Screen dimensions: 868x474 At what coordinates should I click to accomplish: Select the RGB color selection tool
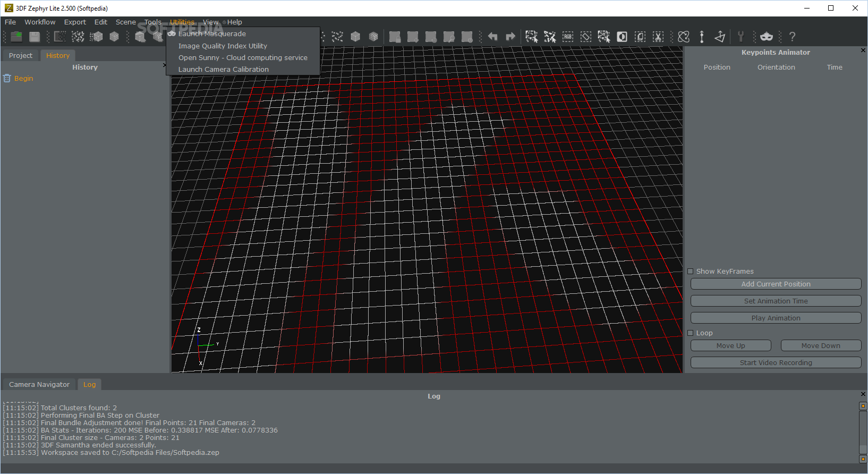point(568,37)
